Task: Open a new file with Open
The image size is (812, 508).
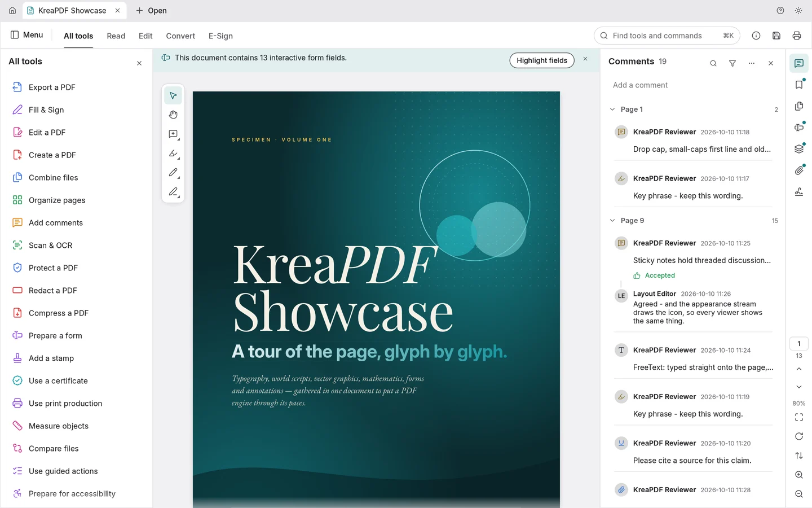Action: coord(151,10)
